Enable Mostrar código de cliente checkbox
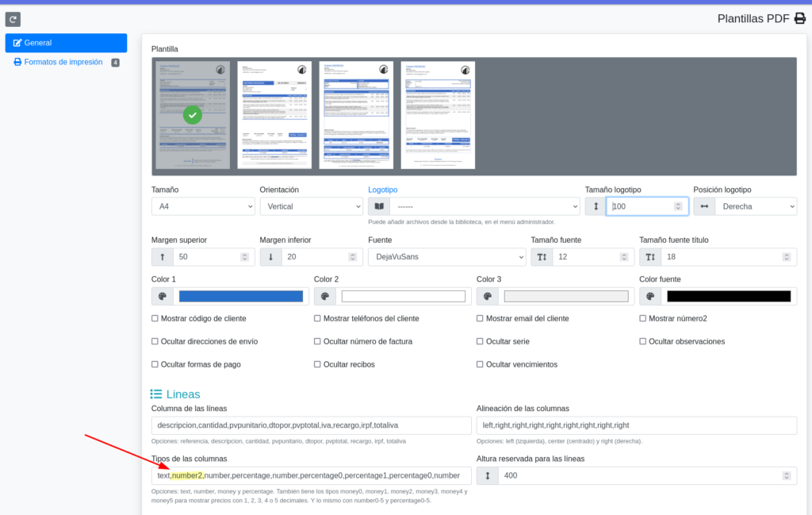 pos(155,318)
